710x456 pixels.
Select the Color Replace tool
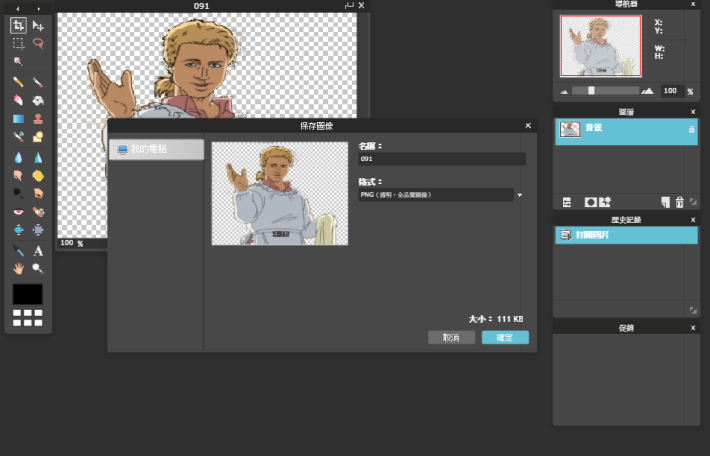pyautogui.click(x=18, y=136)
